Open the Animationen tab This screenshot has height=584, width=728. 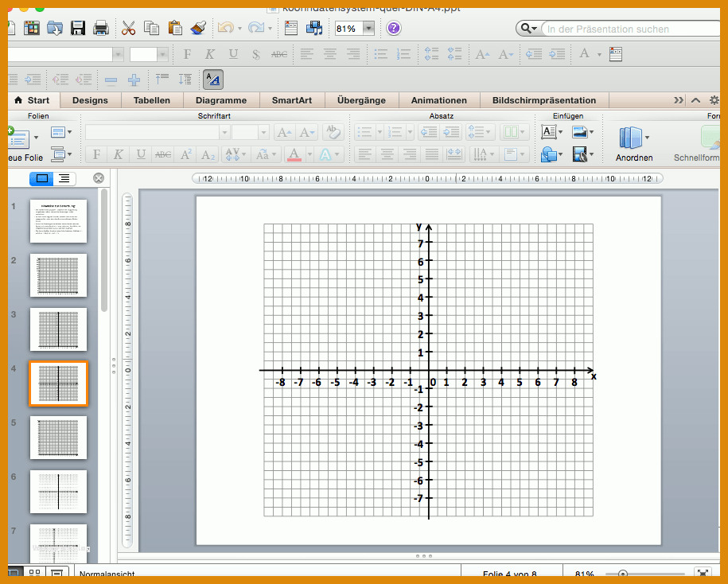coord(438,100)
